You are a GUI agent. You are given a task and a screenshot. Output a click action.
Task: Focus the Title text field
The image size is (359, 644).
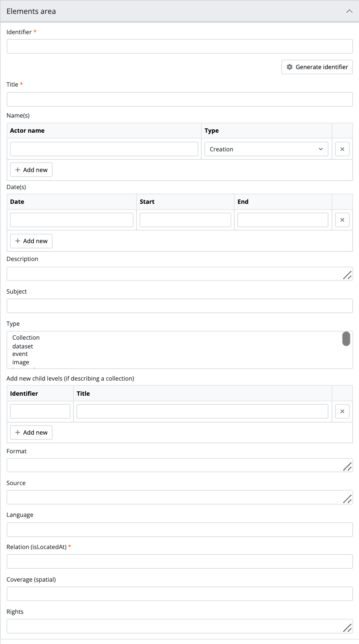pos(179,99)
